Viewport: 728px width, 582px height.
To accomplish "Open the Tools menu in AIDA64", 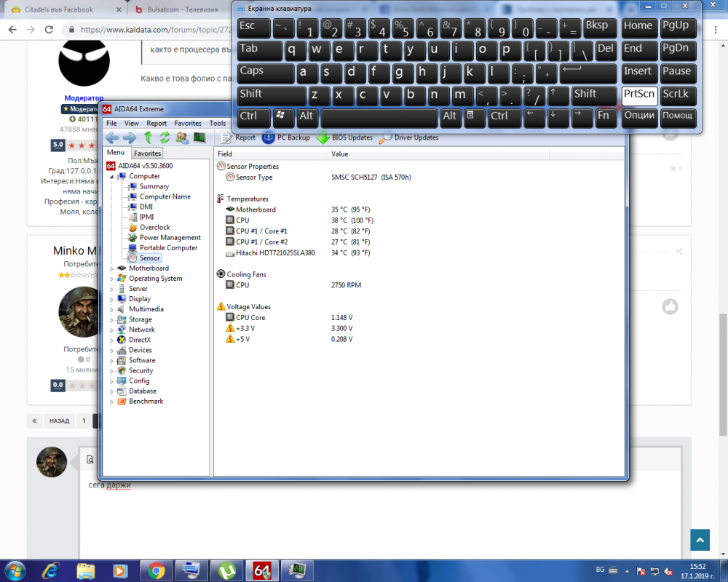I will [217, 123].
